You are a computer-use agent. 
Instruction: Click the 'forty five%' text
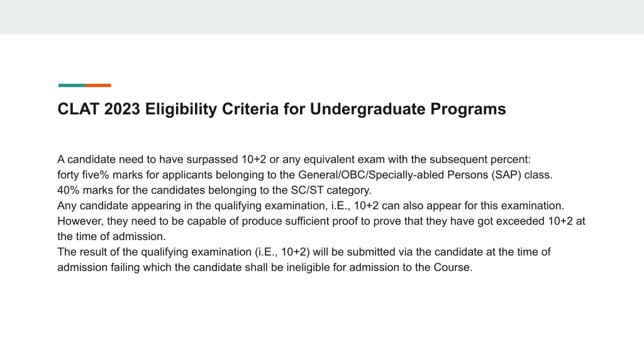coord(84,175)
